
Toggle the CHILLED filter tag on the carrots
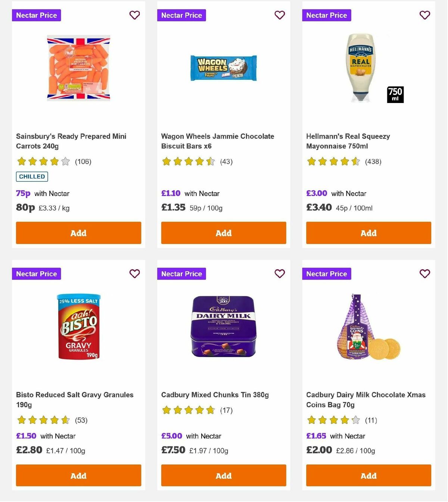click(x=32, y=177)
